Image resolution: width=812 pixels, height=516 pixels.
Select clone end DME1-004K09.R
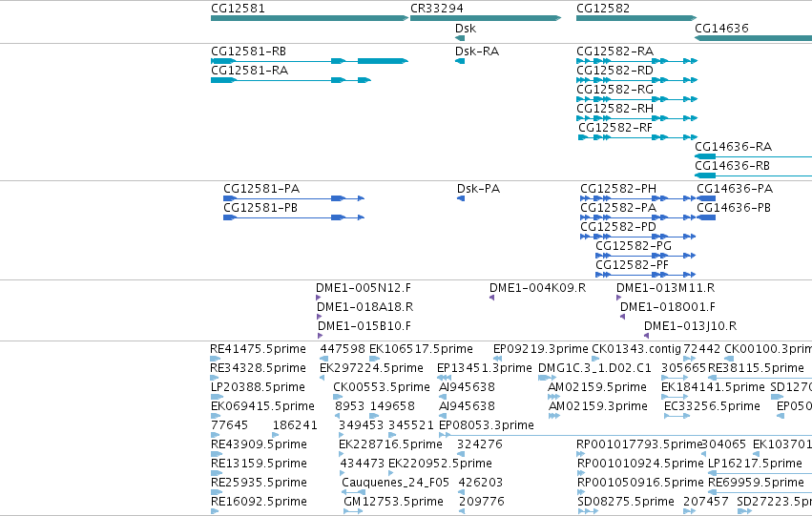click(x=537, y=288)
